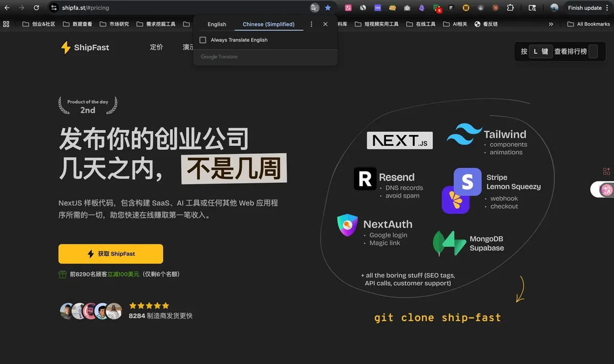Screen dimensions: 614x364
Task: Click the '不是几周' highlighted heading text
Action: click(x=234, y=170)
